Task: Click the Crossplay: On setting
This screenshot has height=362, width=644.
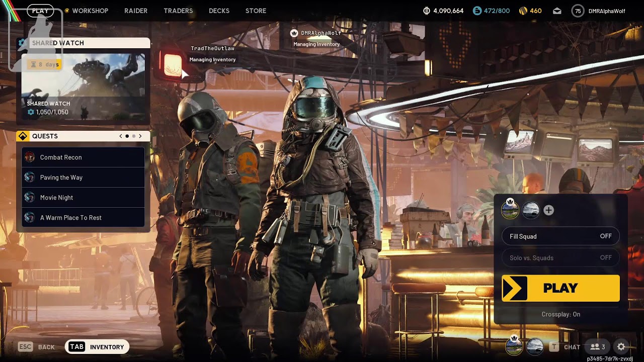Action: coord(561,314)
